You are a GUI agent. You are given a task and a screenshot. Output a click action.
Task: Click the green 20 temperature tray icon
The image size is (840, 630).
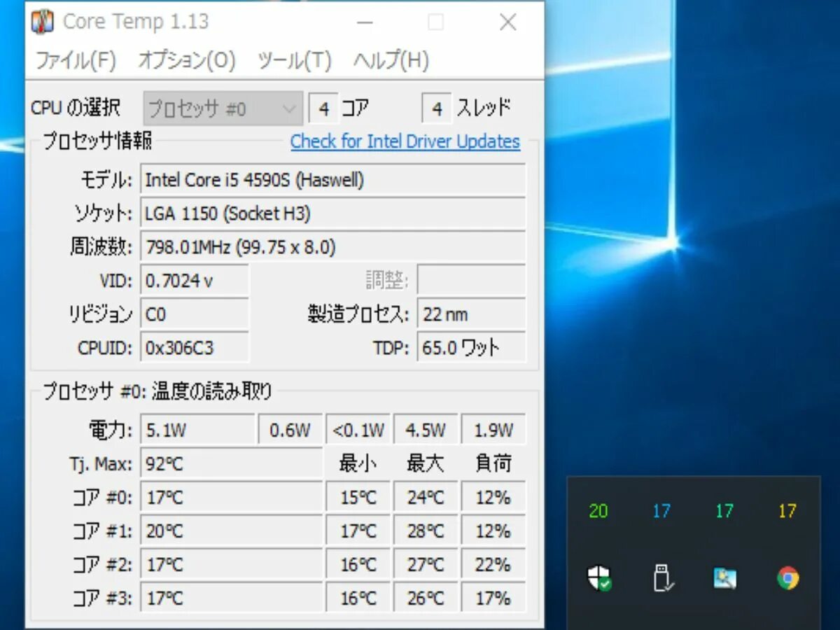[598, 512]
